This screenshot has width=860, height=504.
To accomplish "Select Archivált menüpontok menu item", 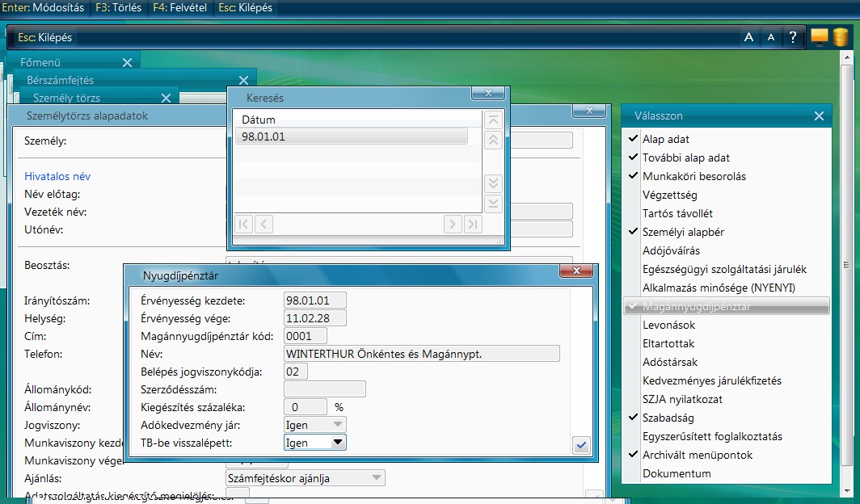I will [726, 456].
